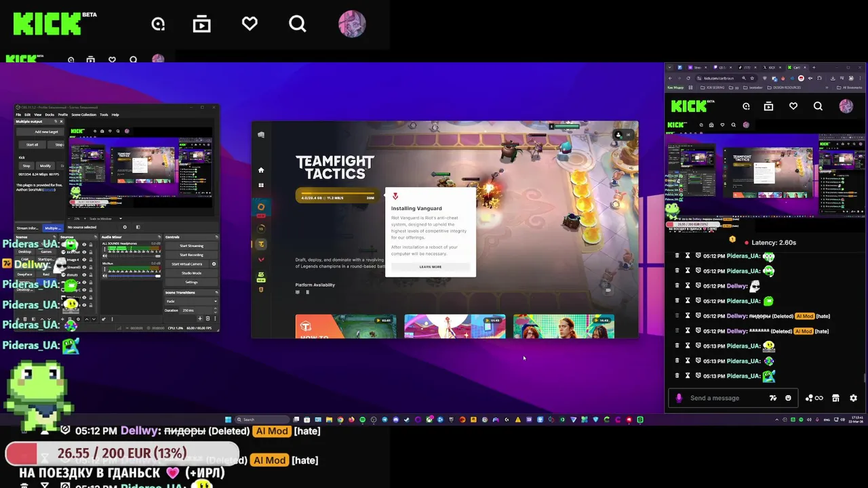Delete Dellwy's crossed-out 'пидоры' chat message

tap(677, 316)
